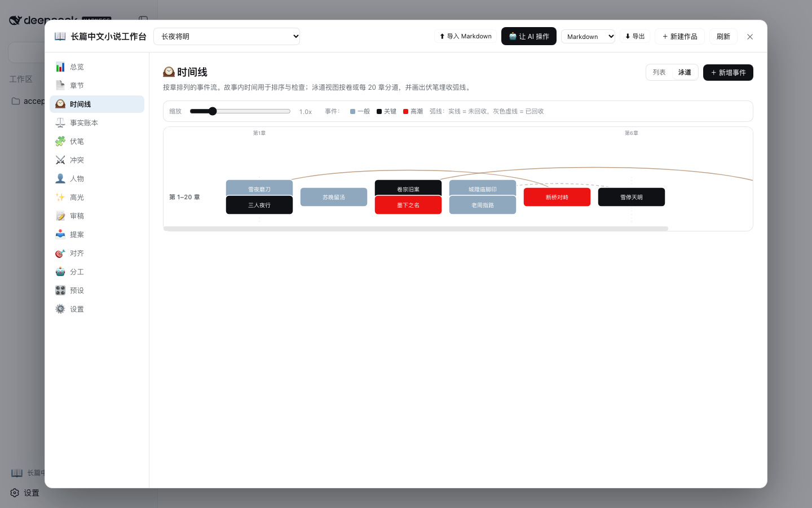This screenshot has height=508, width=812.
Task: Select the 墨下之名 climax event card
Action: (x=408, y=205)
